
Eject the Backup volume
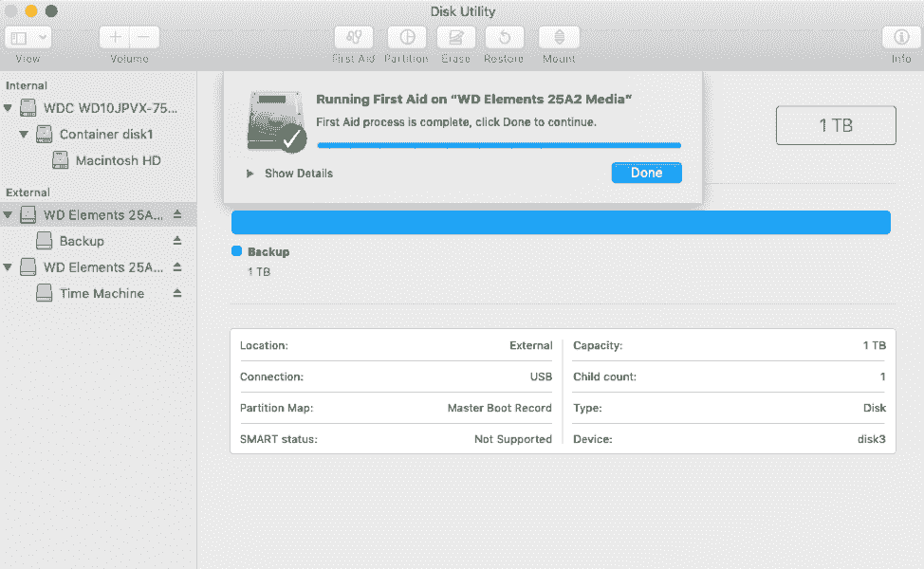178,241
